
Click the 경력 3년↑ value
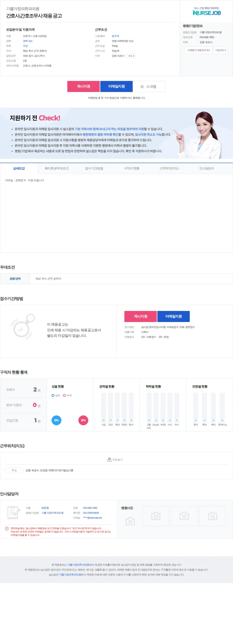coord(28,41)
